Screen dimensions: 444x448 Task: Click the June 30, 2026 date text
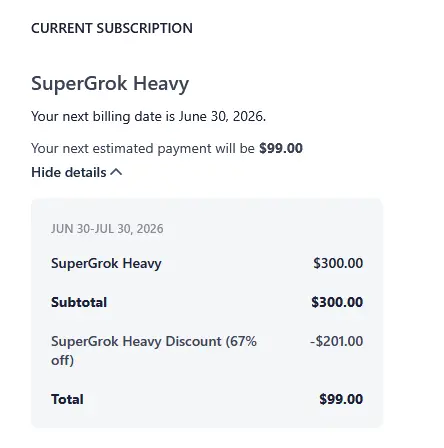click(222, 116)
